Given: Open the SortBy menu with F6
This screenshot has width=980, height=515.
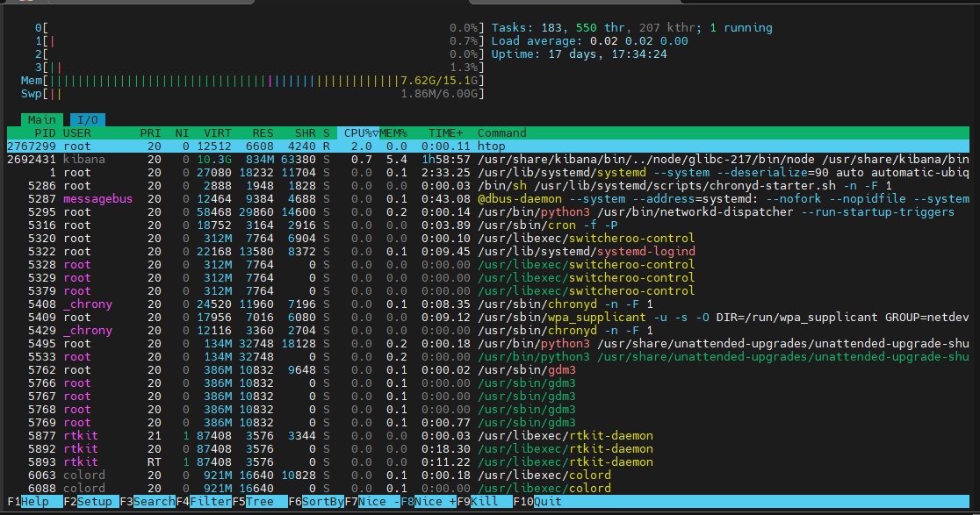Looking at the screenshot, I should coord(316,501).
